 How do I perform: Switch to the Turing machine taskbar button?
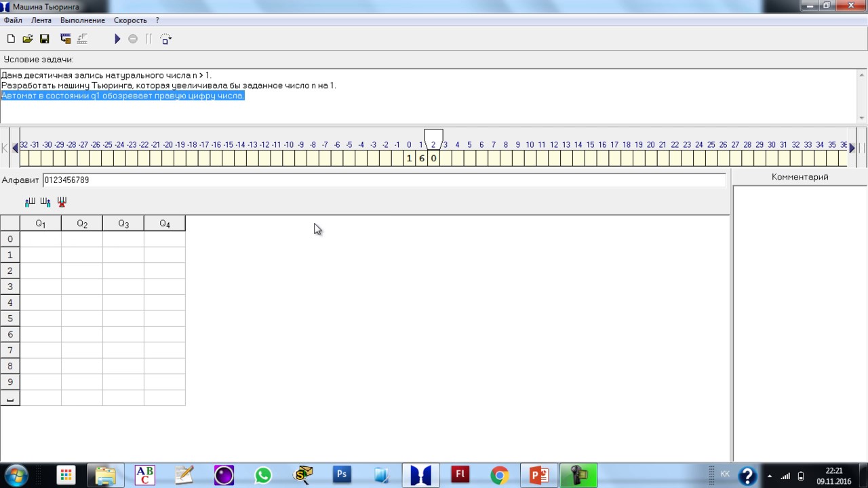[421, 475]
